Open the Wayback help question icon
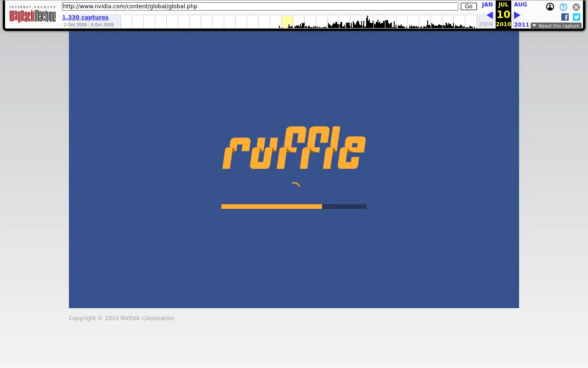588x368 pixels. [563, 7]
